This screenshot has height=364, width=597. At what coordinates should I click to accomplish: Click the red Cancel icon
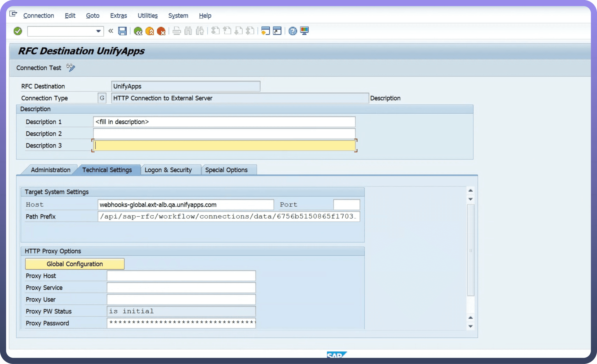[161, 31]
